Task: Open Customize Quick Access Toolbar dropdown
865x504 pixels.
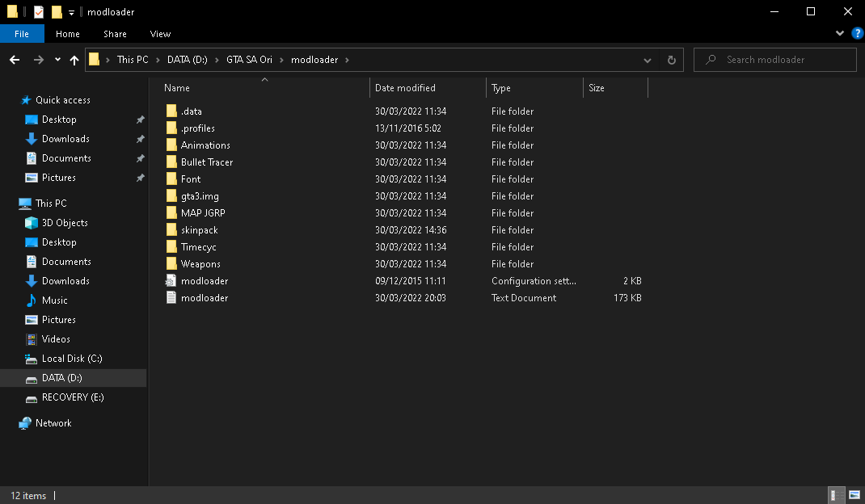Action: (71, 12)
